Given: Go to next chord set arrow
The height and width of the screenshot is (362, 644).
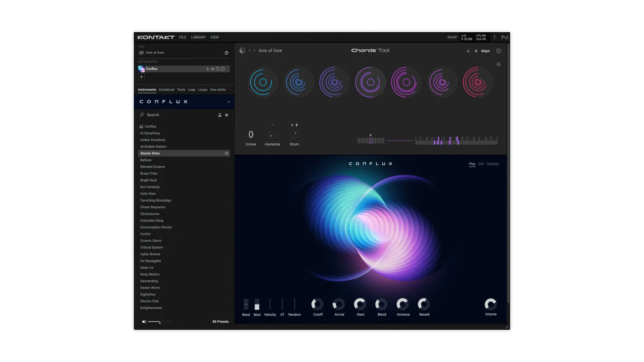Looking at the screenshot, I should (x=254, y=51).
